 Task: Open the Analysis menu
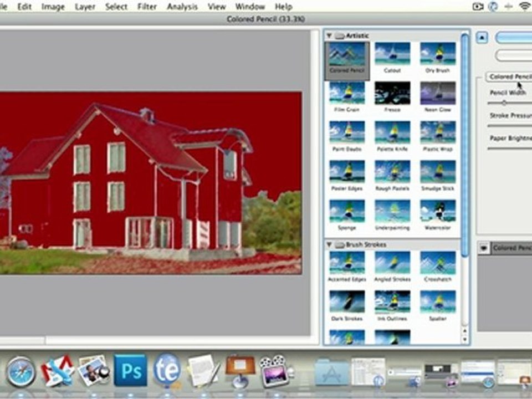[x=182, y=7]
